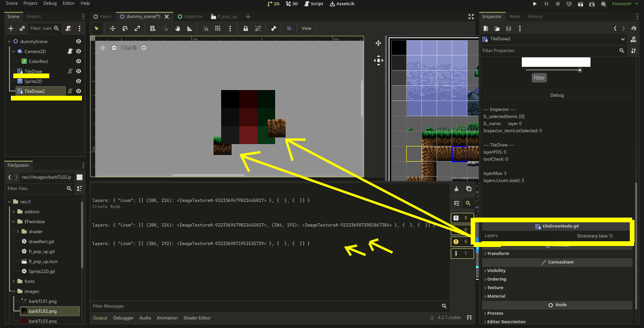
Task: Switch to the Node dock tab
Action: coord(515,16)
